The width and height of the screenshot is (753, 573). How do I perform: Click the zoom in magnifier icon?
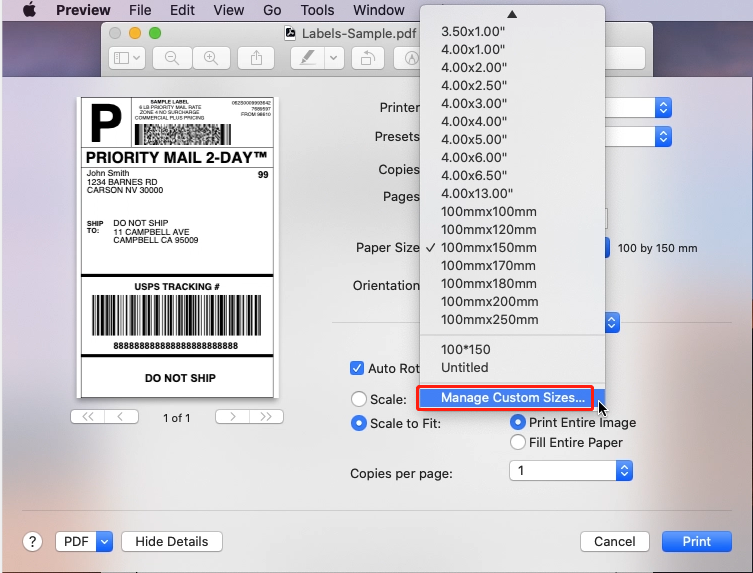coord(211,58)
